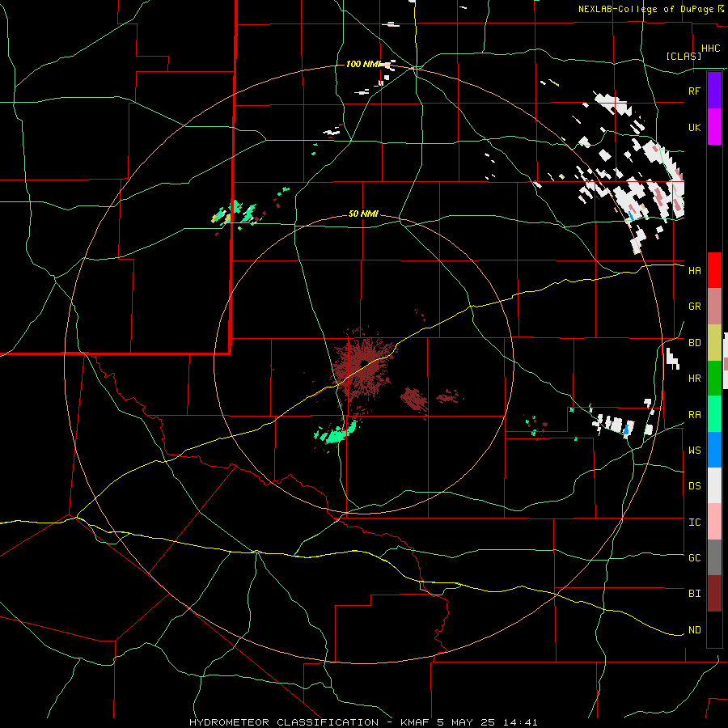
Task: Click the WS legend label
Action: click(x=694, y=451)
